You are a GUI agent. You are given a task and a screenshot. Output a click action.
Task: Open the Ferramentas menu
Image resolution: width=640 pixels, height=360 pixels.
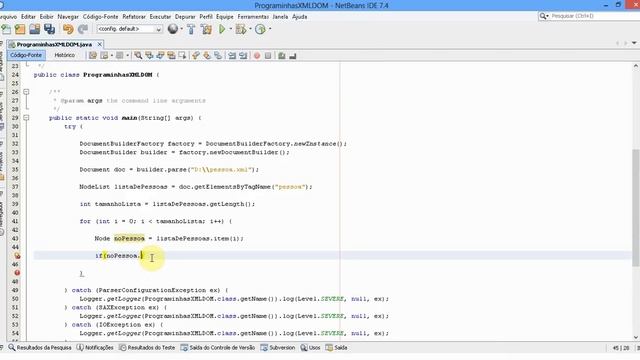click(x=253, y=17)
